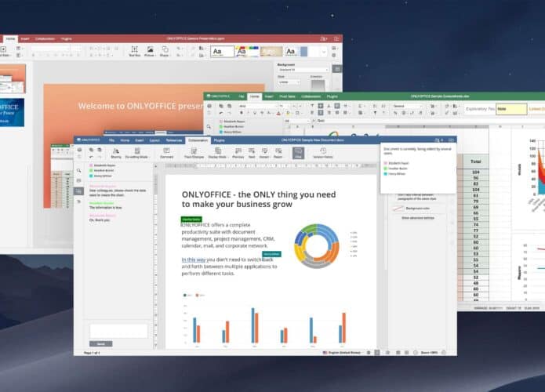Switch to the Plugins tab in the document editor
The height and width of the screenshot is (392, 545).
tap(220, 140)
